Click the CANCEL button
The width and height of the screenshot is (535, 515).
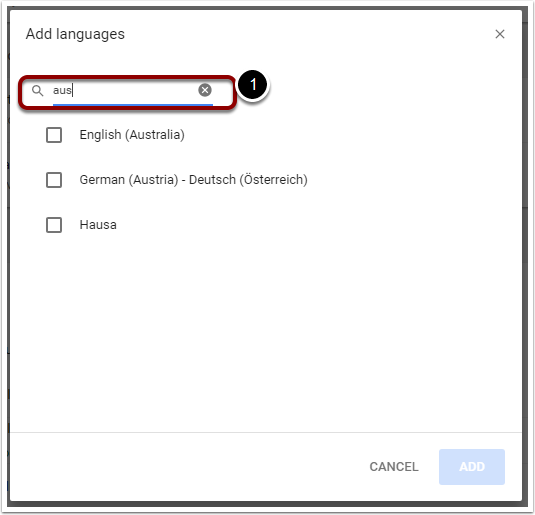point(394,467)
